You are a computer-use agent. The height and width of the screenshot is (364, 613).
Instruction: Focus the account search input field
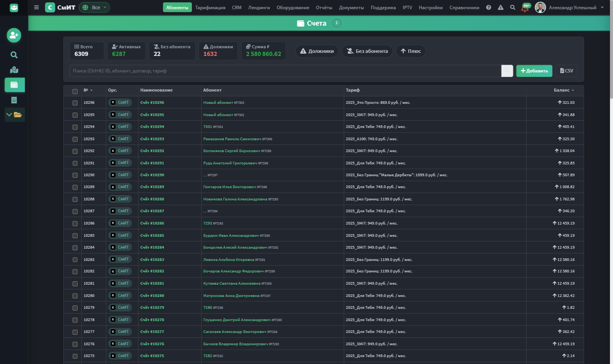(285, 71)
